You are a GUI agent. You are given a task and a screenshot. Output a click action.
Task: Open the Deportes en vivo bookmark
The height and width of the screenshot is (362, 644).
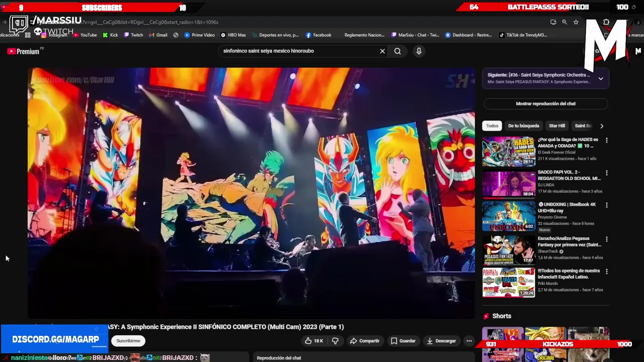(275, 35)
